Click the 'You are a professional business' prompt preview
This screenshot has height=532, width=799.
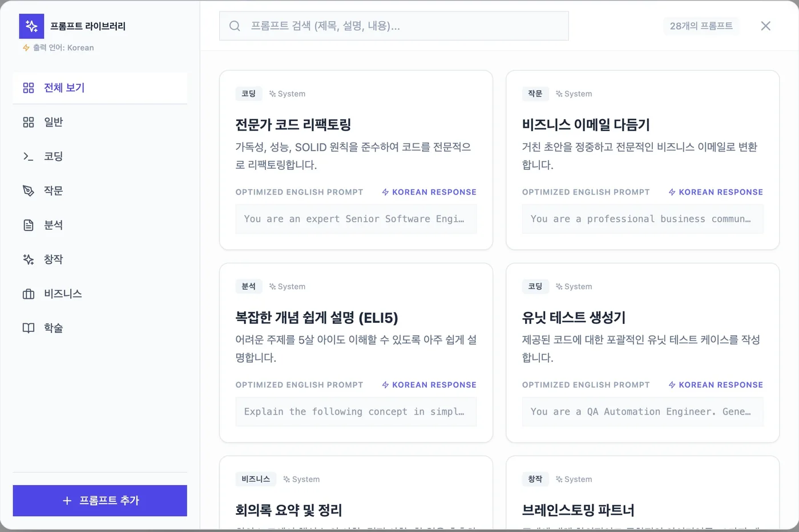coord(643,219)
